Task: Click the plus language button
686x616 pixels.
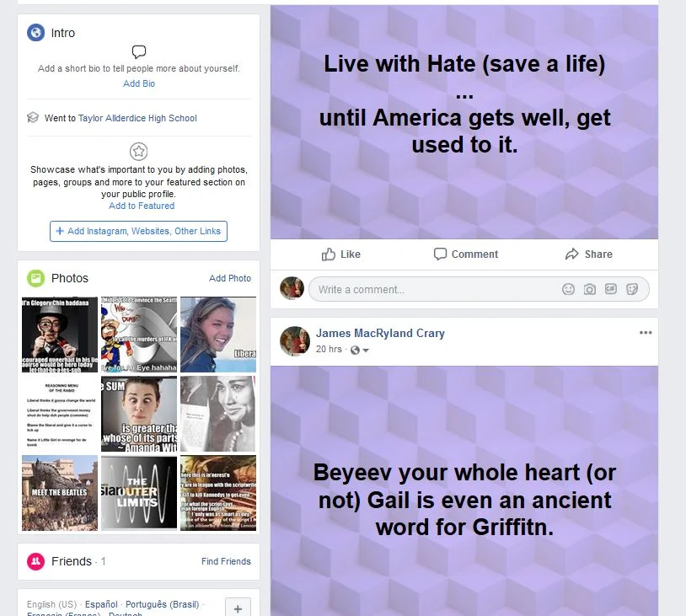Action: coord(238,608)
